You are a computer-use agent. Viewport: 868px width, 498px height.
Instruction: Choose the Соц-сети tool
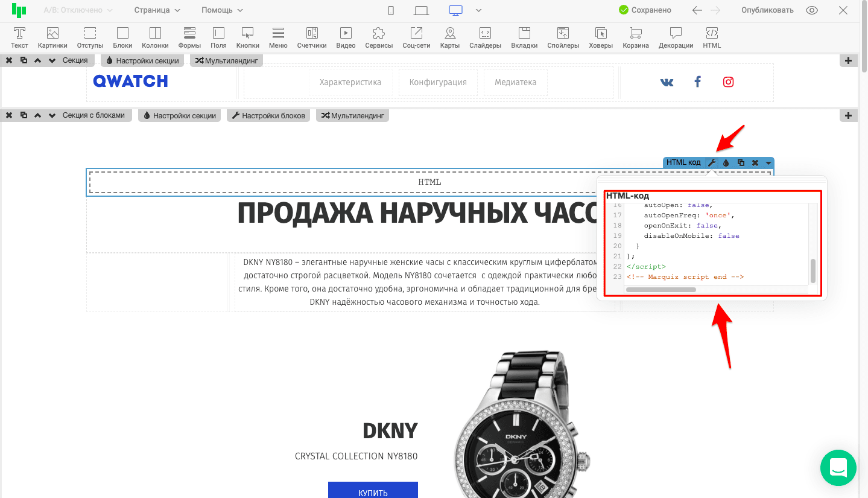pyautogui.click(x=417, y=37)
